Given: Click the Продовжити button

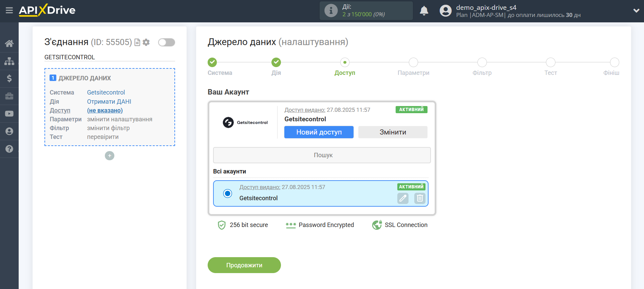Looking at the screenshot, I should [244, 265].
